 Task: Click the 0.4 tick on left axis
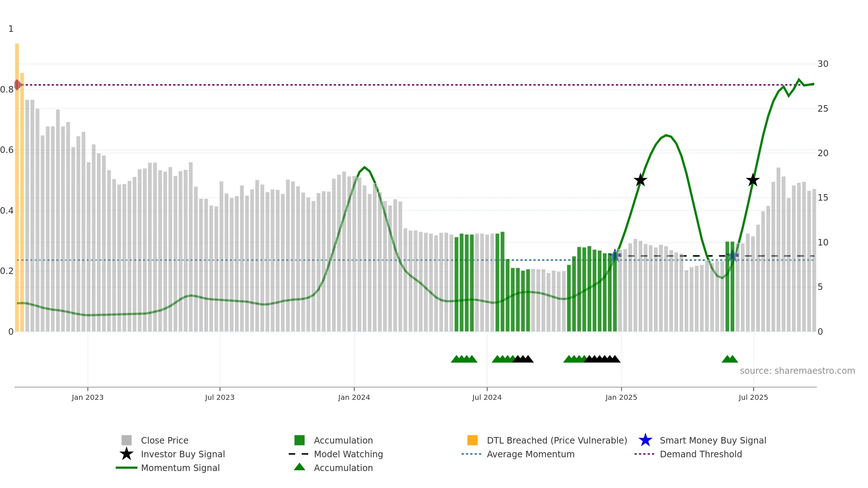pyautogui.click(x=7, y=210)
